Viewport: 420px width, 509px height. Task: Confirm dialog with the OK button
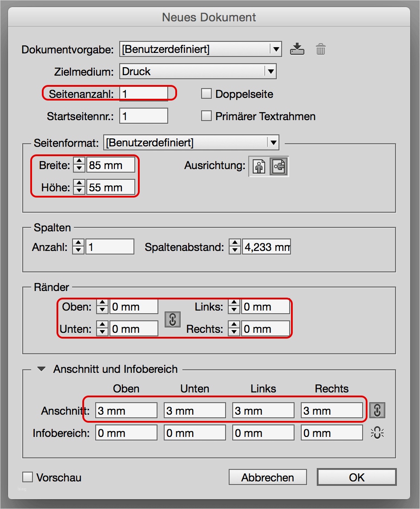click(356, 477)
